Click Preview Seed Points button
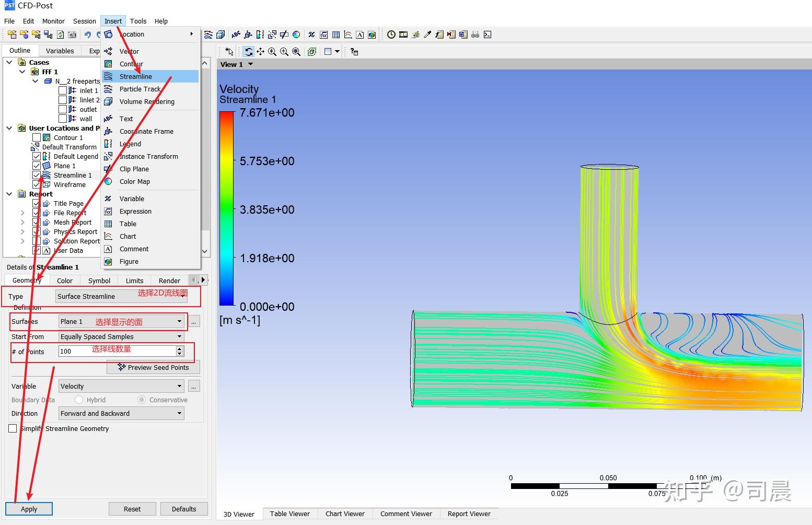 click(153, 367)
